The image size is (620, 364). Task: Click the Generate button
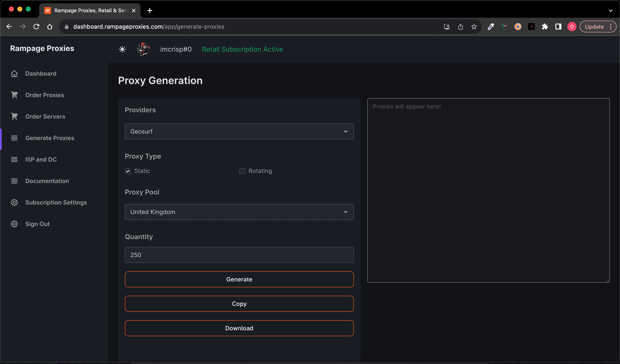point(239,279)
